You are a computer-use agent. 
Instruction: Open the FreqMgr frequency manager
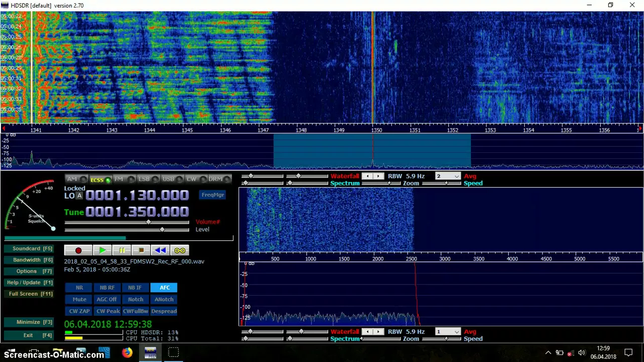pos(213,195)
